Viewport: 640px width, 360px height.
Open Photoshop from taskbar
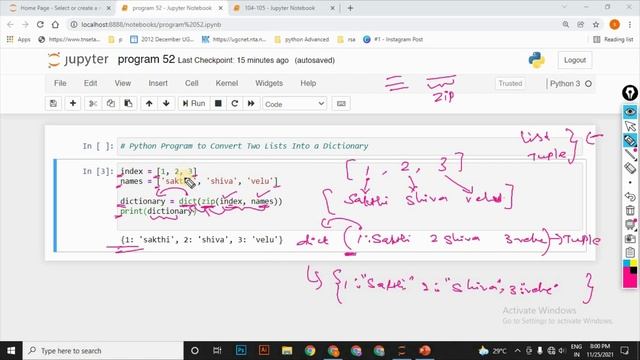(x=241, y=351)
